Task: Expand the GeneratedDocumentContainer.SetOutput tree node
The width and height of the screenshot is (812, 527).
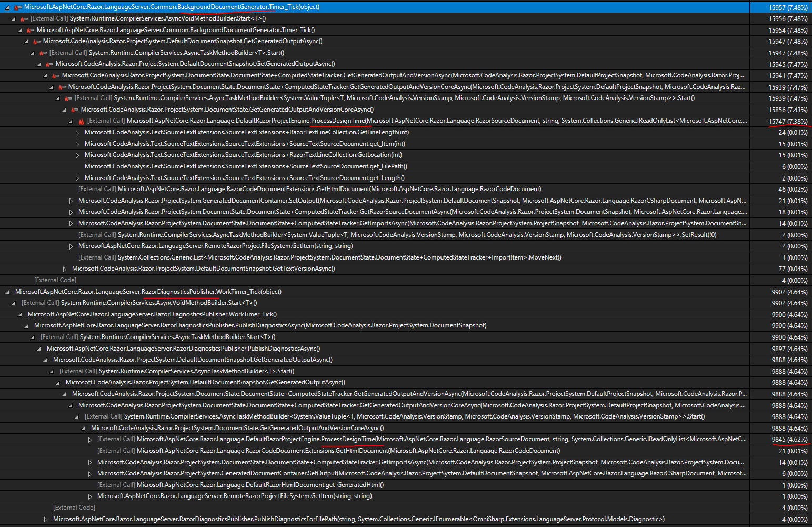Action: click(x=71, y=200)
